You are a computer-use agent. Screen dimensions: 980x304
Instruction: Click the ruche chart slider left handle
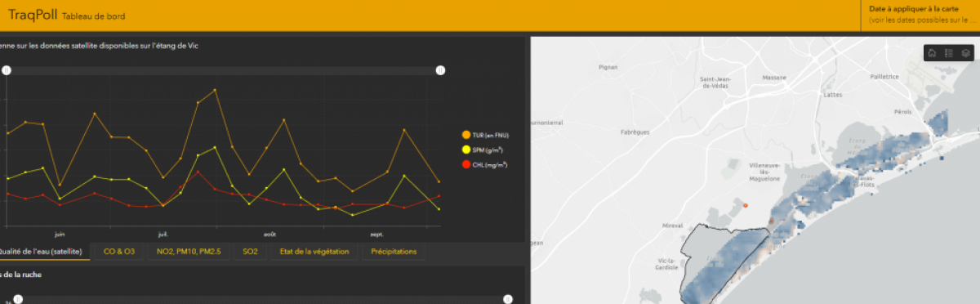(19, 300)
